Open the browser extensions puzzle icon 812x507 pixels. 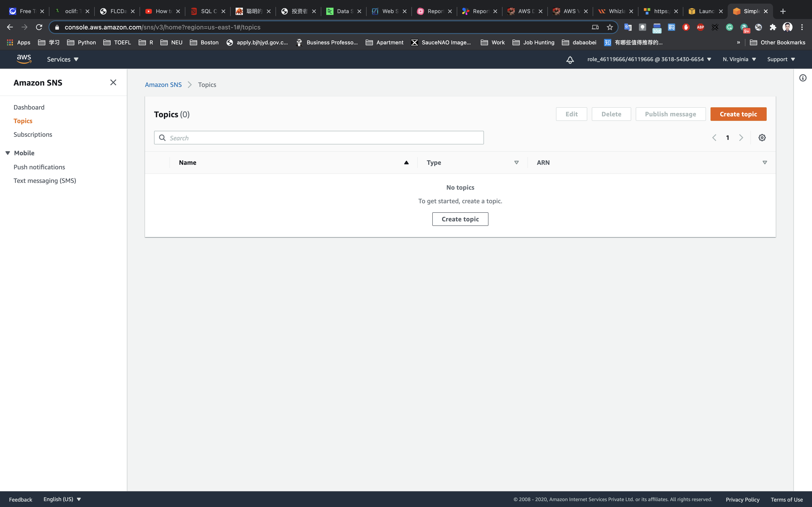773,27
